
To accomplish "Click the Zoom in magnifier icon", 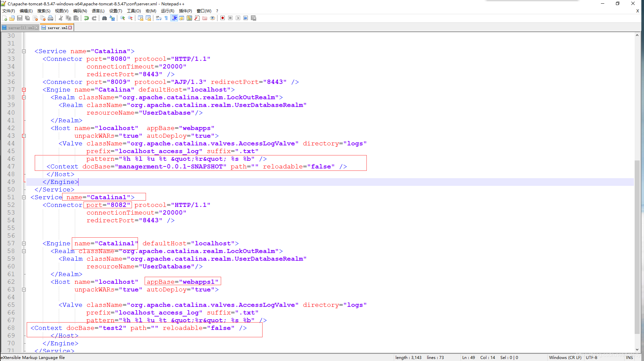I will [x=123, y=18].
